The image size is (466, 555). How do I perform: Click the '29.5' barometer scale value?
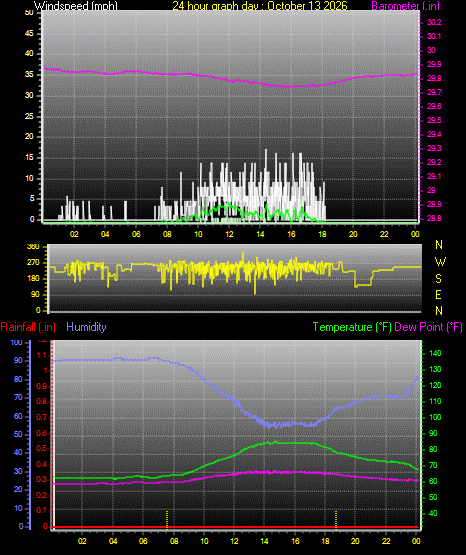pyautogui.click(x=434, y=120)
